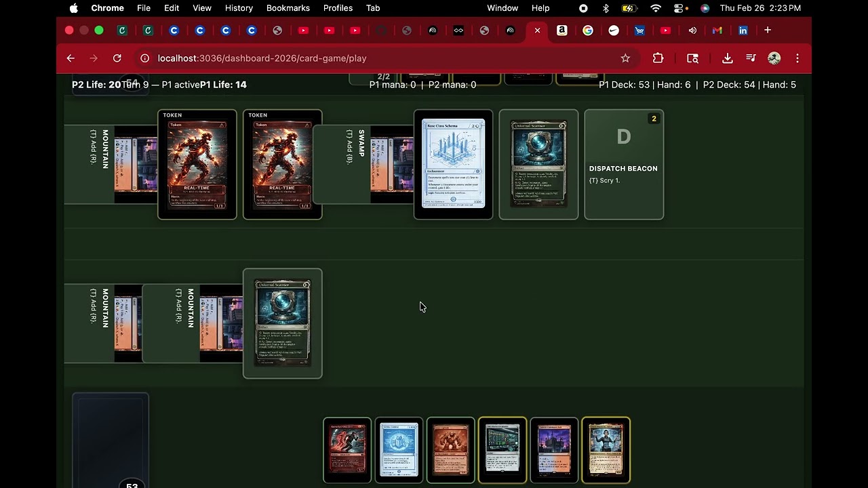
Task: Select the Base Class Schema card
Action: tap(453, 165)
